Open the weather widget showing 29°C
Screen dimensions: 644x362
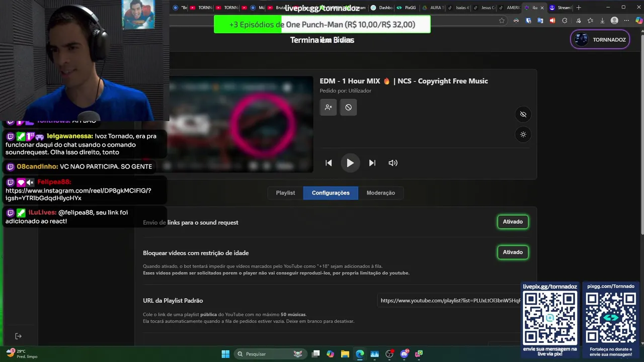click(x=22, y=354)
